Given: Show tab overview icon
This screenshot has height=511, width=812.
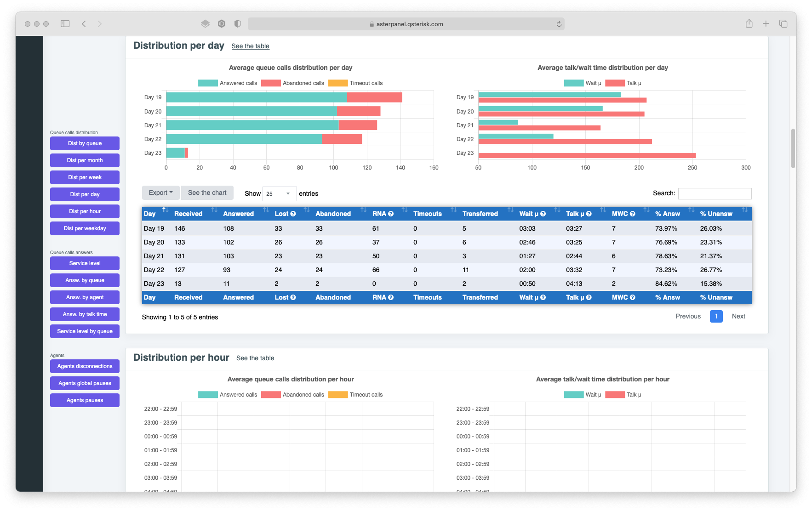Looking at the screenshot, I should (x=783, y=23).
